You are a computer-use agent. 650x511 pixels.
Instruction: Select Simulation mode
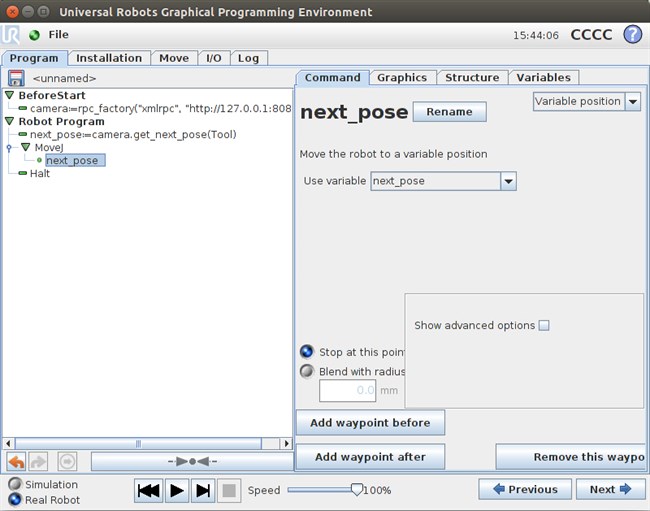point(15,484)
